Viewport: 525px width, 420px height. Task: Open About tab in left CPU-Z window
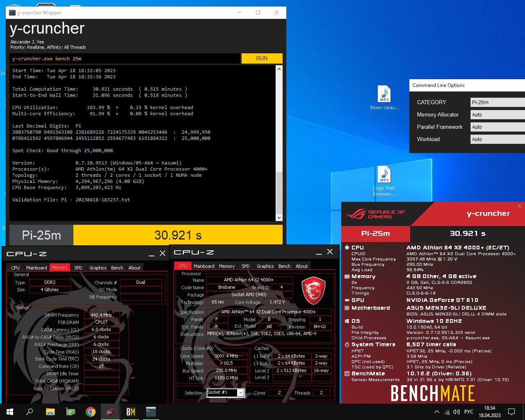click(134, 267)
